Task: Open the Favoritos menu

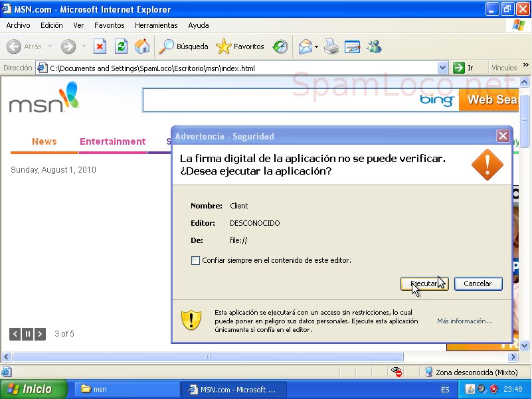Action: coord(109,25)
